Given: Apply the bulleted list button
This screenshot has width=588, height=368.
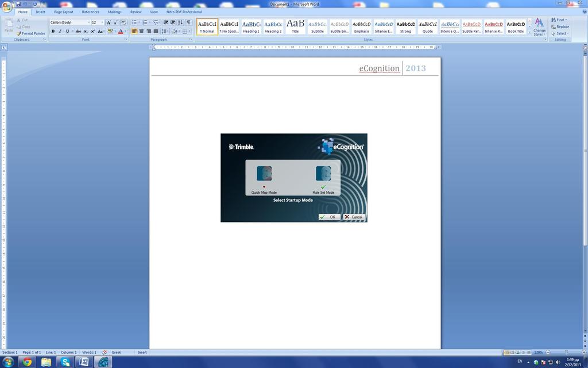Looking at the screenshot, I should tap(135, 22).
